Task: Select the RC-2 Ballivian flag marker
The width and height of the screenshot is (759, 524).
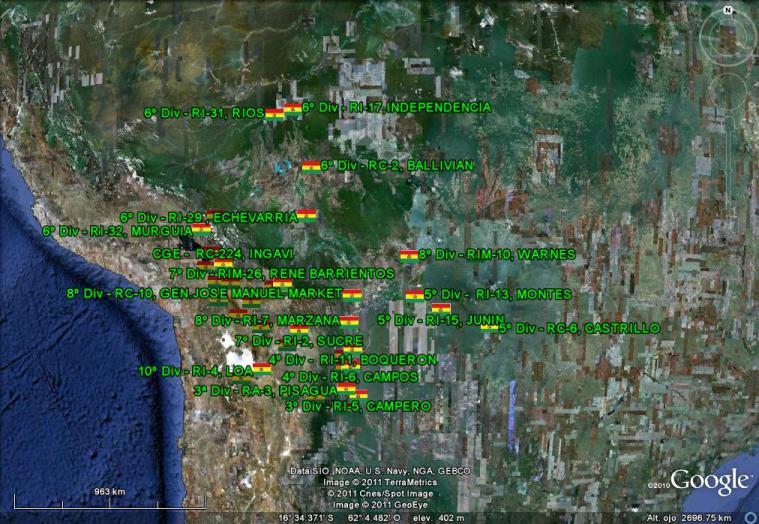Action: tap(311, 166)
